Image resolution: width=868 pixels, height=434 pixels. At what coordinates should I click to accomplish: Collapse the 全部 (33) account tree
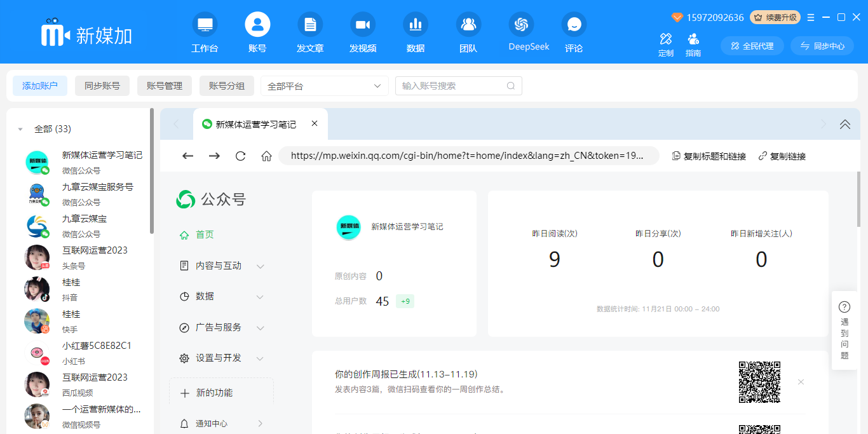coord(20,129)
